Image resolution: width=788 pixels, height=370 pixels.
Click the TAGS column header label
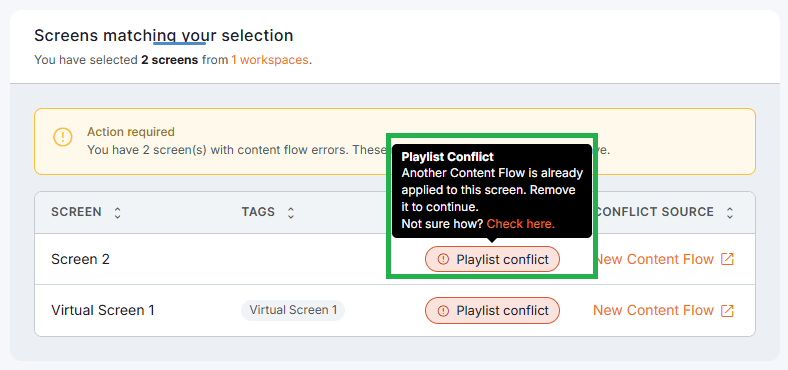258,212
